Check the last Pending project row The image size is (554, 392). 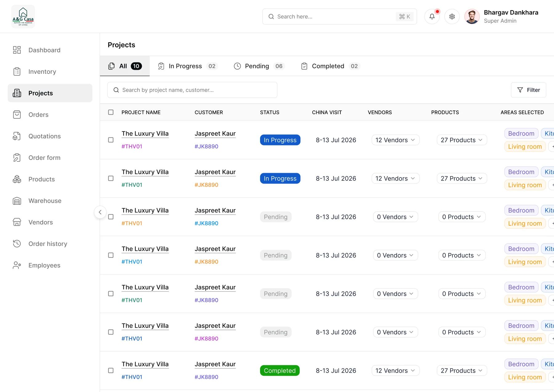(x=111, y=332)
